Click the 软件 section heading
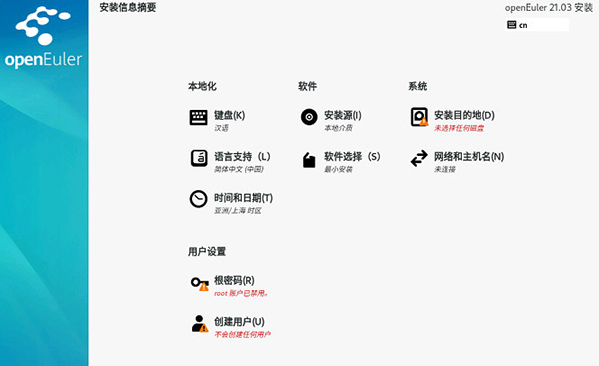This screenshot has width=599, height=366. pyautogui.click(x=308, y=86)
